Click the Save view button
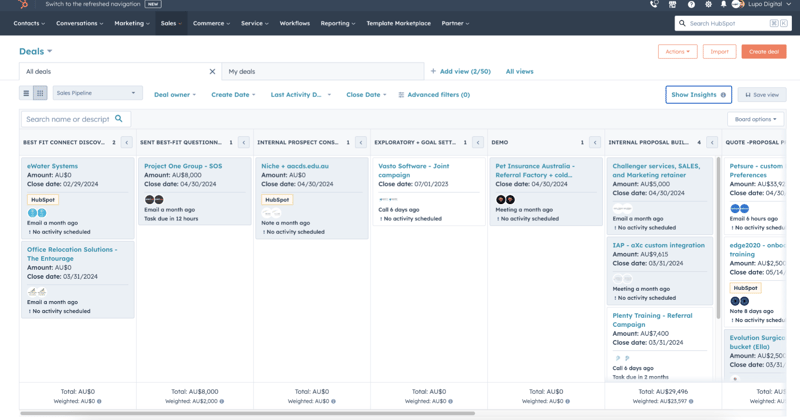The height and width of the screenshot is (420, 800). 762,95
